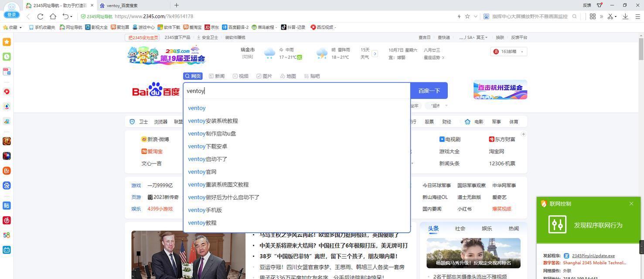644x279 pixels.
Task: Open the 抖音-记录 bookmark
Action: pyautogui.click(x=293, y=27)
